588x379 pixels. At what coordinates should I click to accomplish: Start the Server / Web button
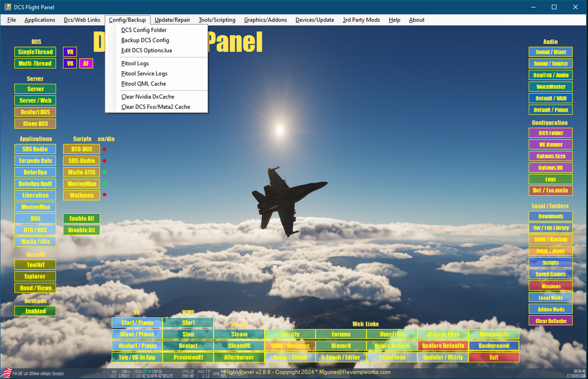(35, 100)
